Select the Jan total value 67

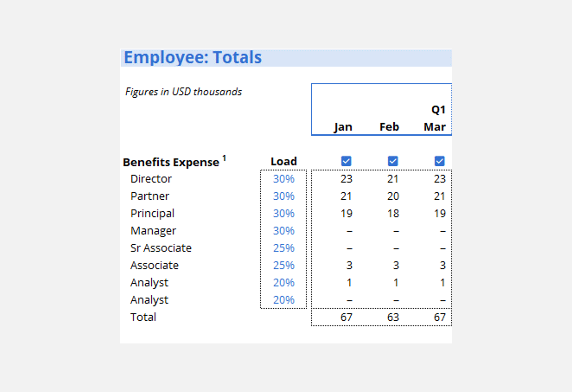pyautogui.click(x=346, y=317)
